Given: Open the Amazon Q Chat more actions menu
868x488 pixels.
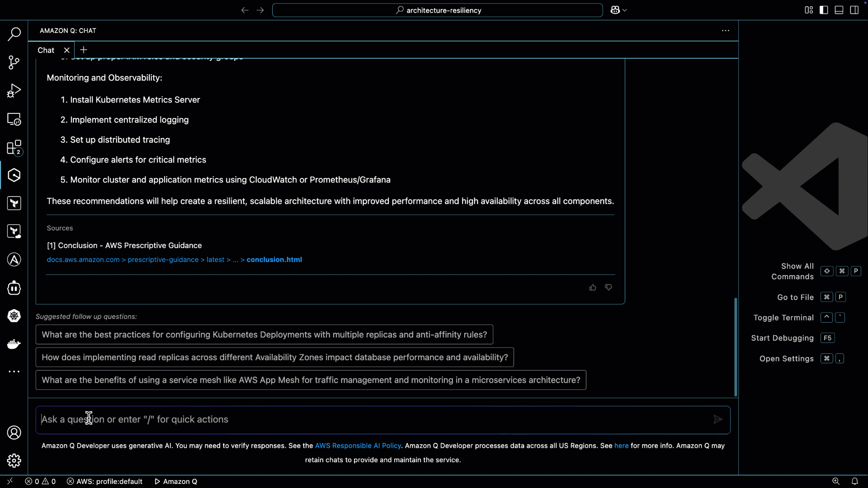Looking at the screenshot, I should click(x=725, y=30).
